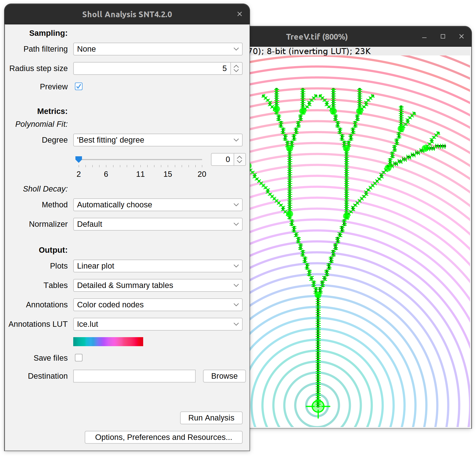Open Options, Preferences and Resources

click(163, 437)
